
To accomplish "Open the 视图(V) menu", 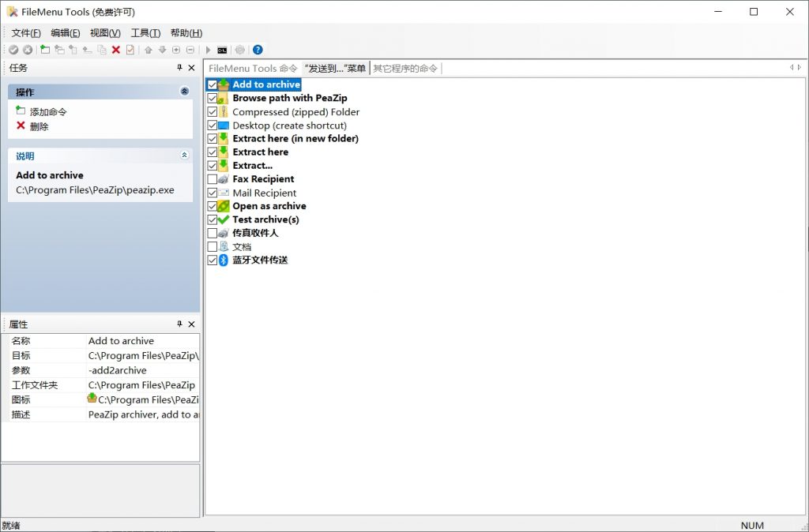I will tap(105, 33).
